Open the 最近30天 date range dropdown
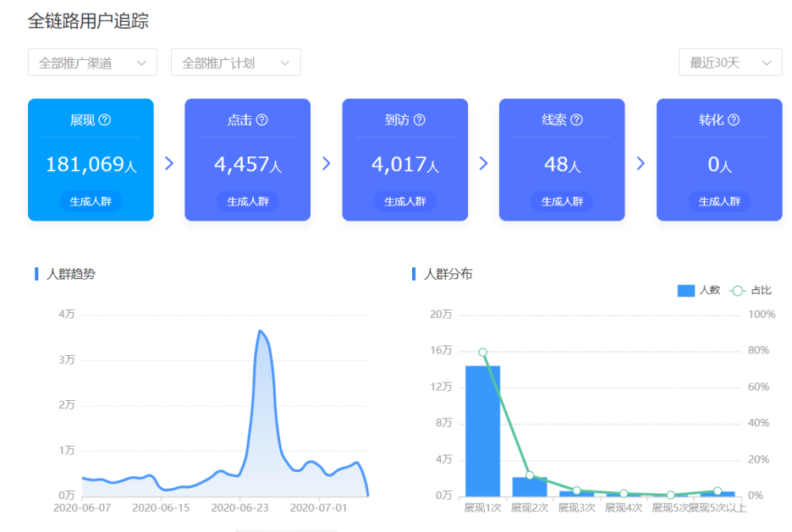The width and height of the screenshot is (792, 532). point(729,63)
